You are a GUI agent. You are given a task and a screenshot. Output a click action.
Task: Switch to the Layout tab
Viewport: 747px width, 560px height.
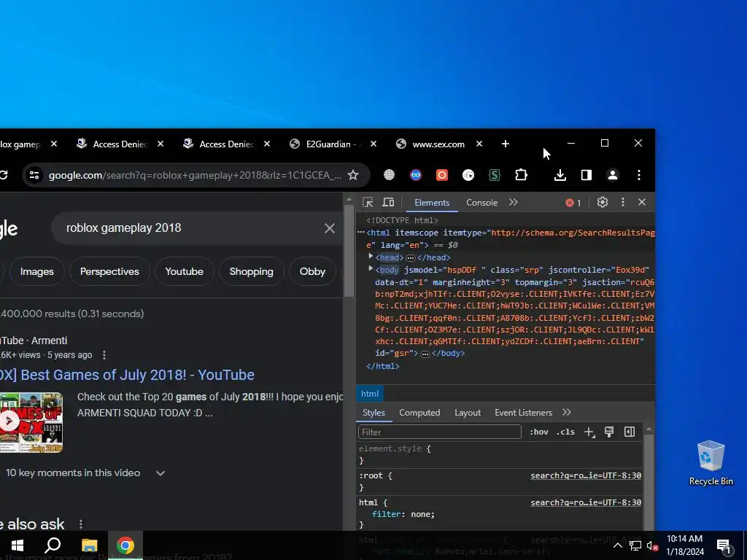(468, 413)
